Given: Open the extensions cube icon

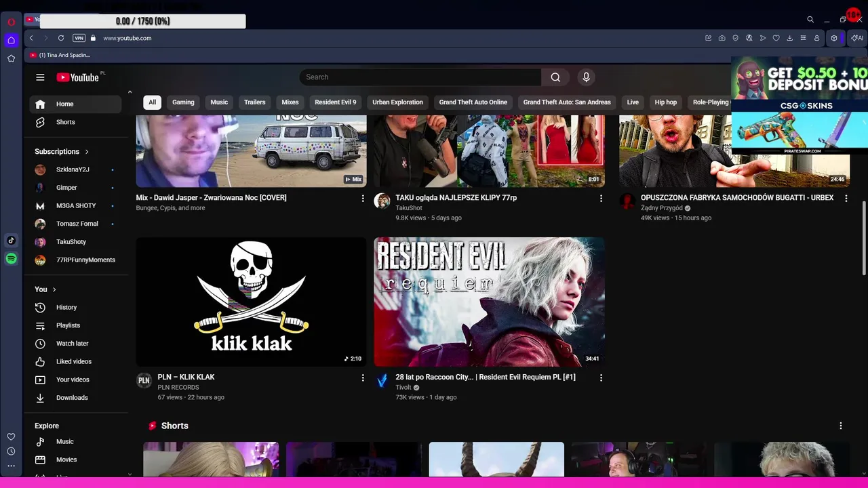Looking at the screenshot, I should click(834, 38).
